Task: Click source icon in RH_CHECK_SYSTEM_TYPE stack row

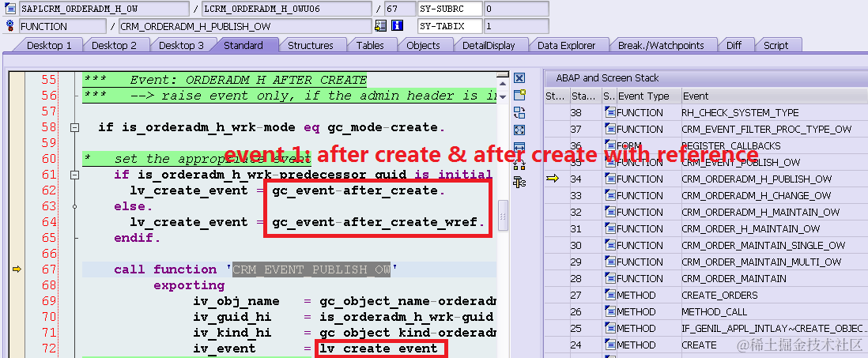Action: [610, 112]
